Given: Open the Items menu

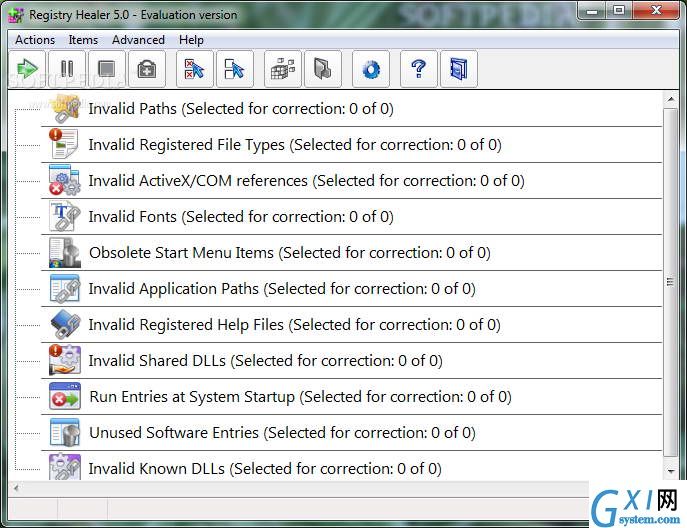Looking at the screenshot, I should click(x=83, y=40).
